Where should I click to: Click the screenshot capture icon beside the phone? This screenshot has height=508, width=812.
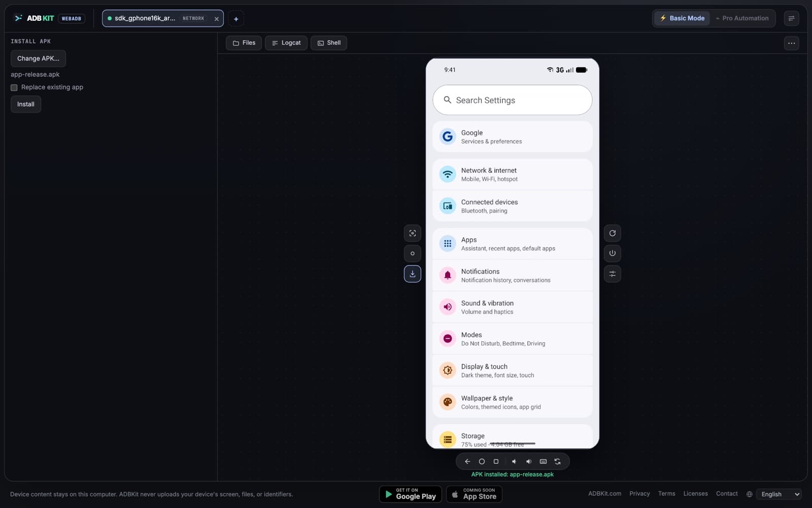pos(413,233)
